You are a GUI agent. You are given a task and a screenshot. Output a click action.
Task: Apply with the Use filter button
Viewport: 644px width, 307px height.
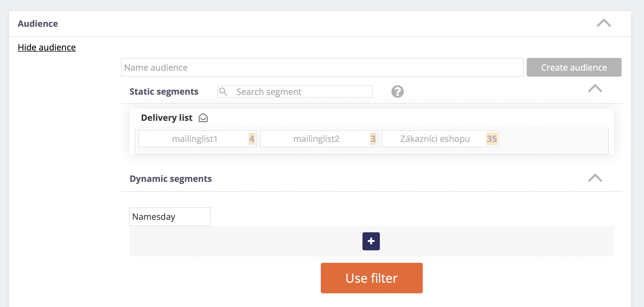point(371,278)
